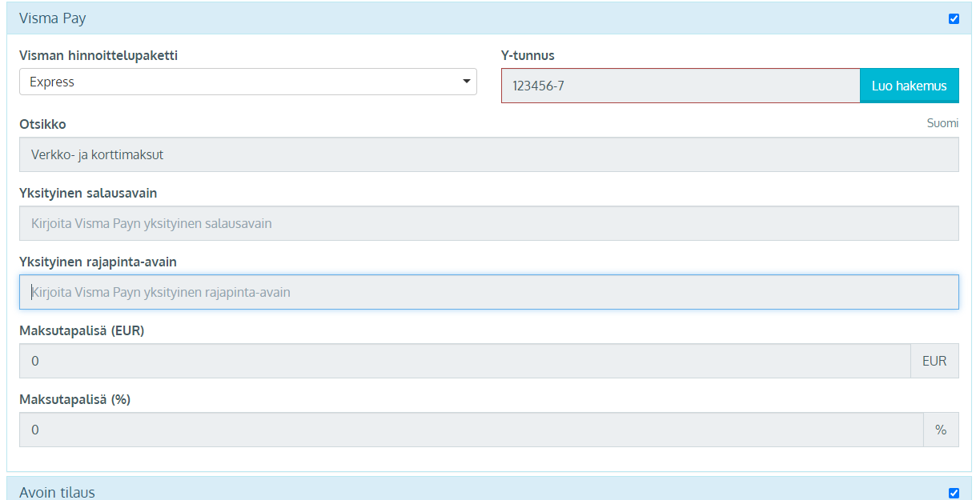This screenshot has width=980, height=500.
Task: Click the Avoin tilaus section header
Action: pyautogui.click(x=489, y=489)
